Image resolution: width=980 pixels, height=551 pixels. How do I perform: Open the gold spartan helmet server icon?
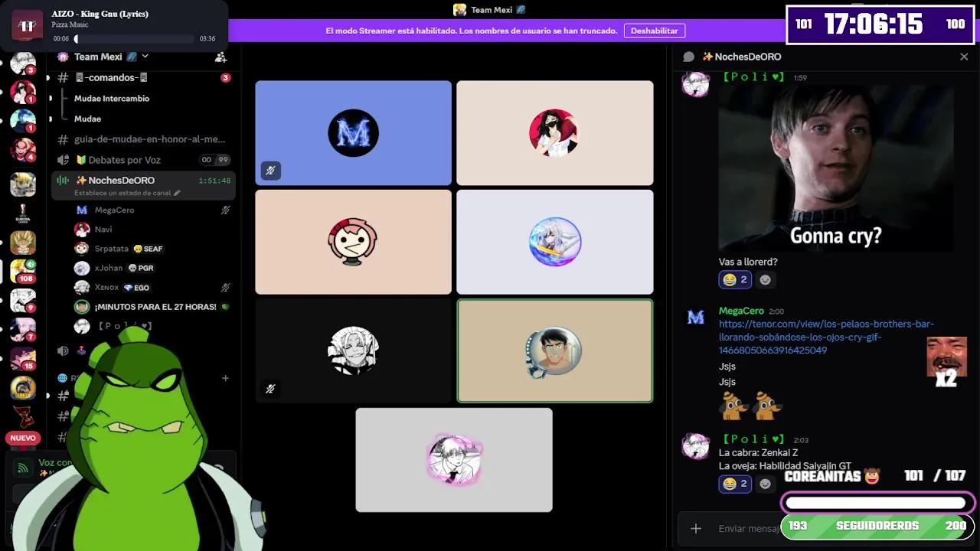point(23,388)
